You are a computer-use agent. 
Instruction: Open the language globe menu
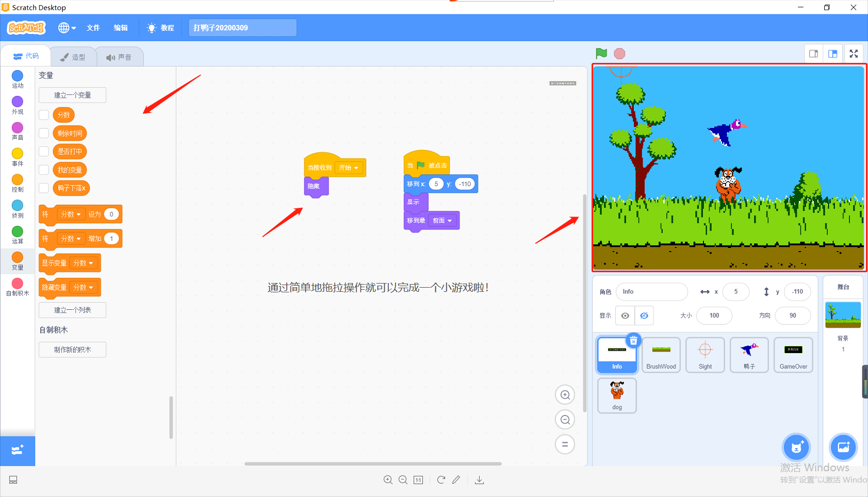point(67,28)
